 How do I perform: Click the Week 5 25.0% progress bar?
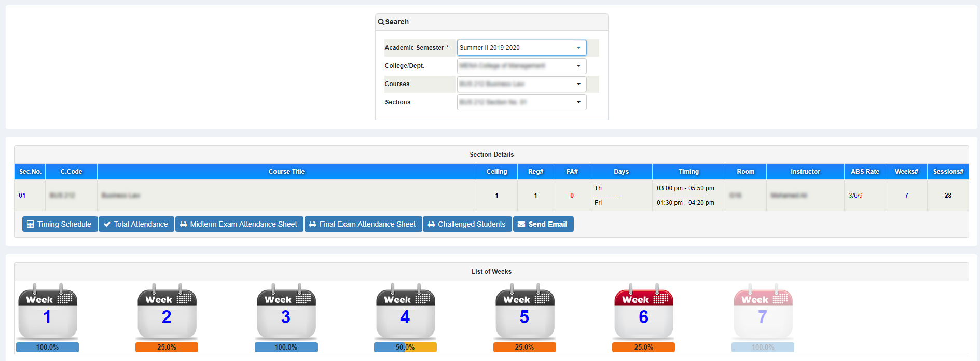(524, 347)
